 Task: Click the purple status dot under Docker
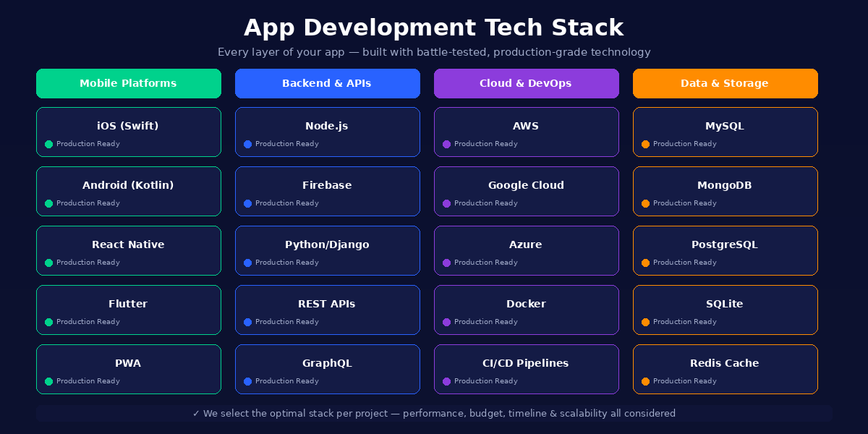(447, 322)
